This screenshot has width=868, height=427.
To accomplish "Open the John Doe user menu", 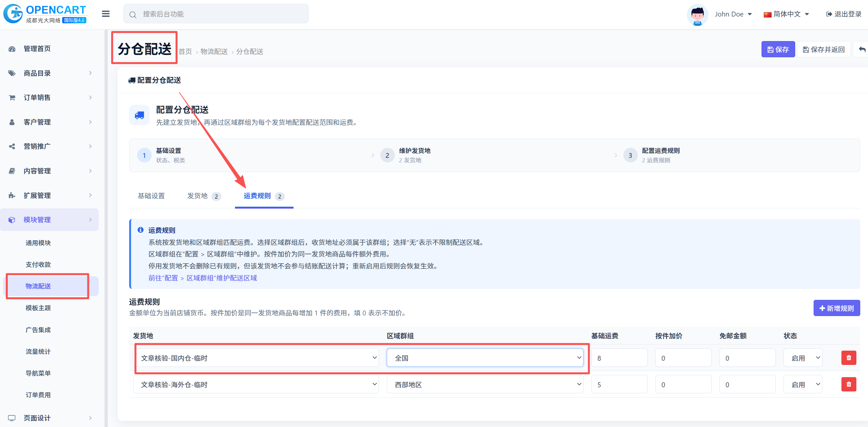I will pos(733,14).
